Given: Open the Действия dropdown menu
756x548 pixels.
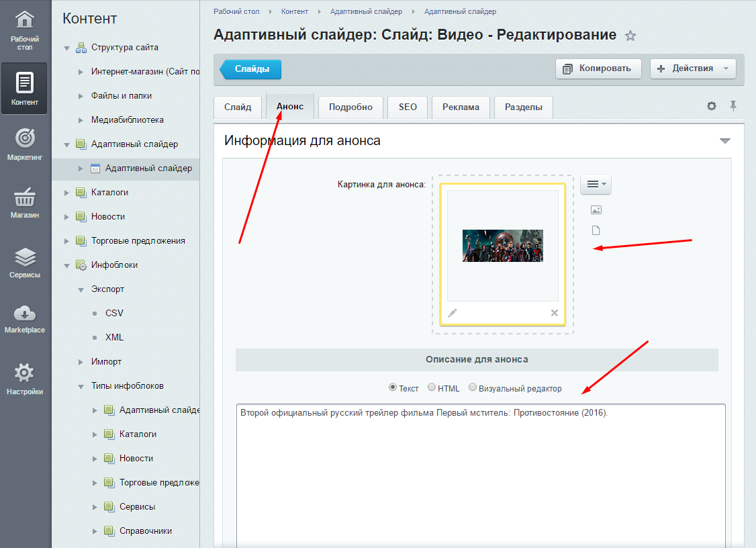Looking at the screenshot, I should tap(693, 68).
